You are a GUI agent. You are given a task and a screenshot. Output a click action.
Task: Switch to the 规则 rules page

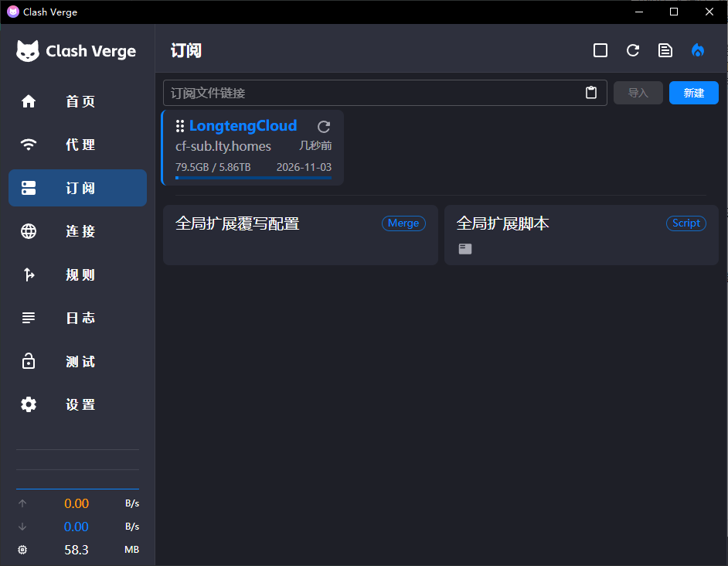(x=77, y=274)
